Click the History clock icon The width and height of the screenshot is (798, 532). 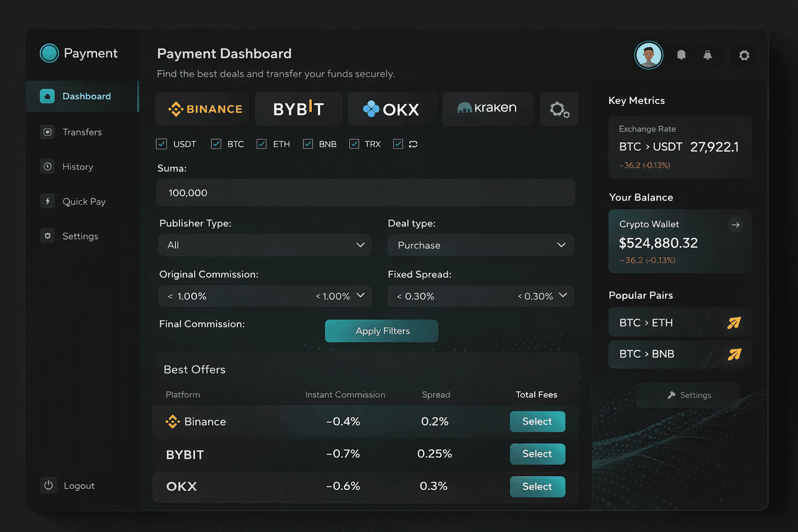(47, 166)
